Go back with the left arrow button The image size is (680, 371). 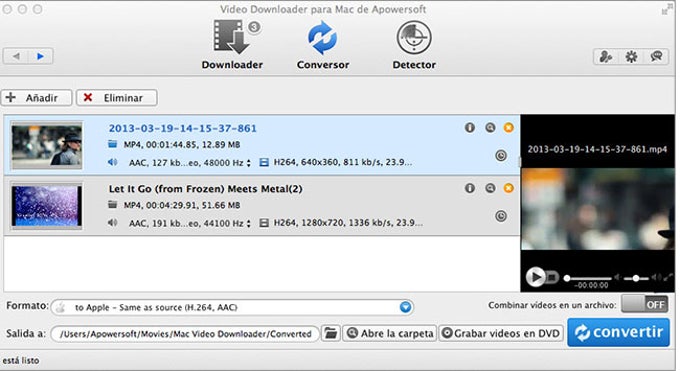pos(16,56)
